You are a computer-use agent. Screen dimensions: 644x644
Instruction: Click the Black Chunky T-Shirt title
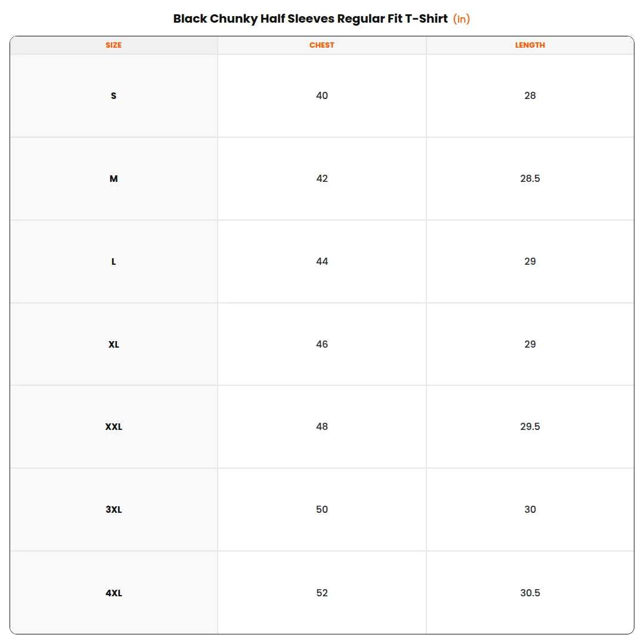310,19
